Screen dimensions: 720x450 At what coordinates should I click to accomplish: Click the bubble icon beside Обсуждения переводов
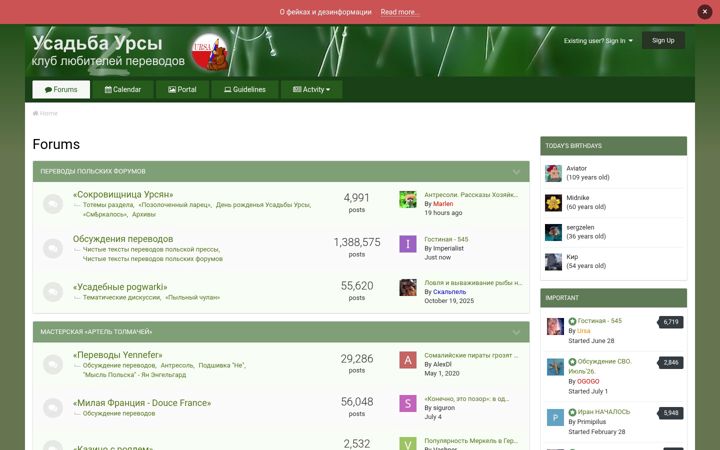[53, 248]
